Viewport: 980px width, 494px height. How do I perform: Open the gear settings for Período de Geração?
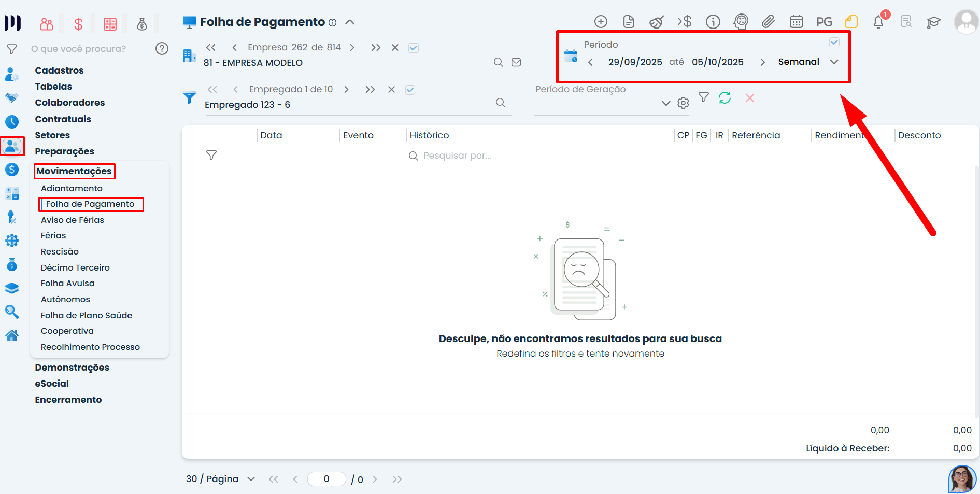684,103
